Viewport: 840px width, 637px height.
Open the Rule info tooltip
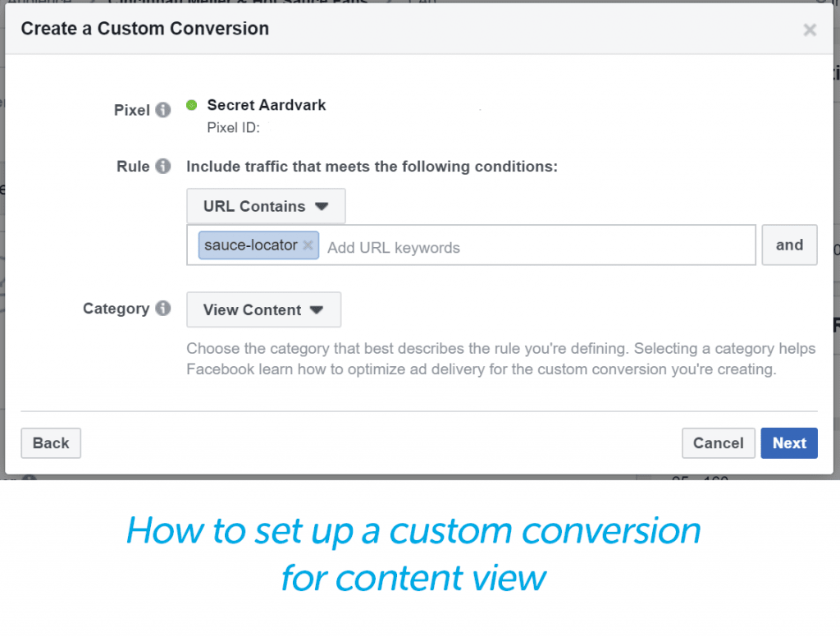[163, 166]
